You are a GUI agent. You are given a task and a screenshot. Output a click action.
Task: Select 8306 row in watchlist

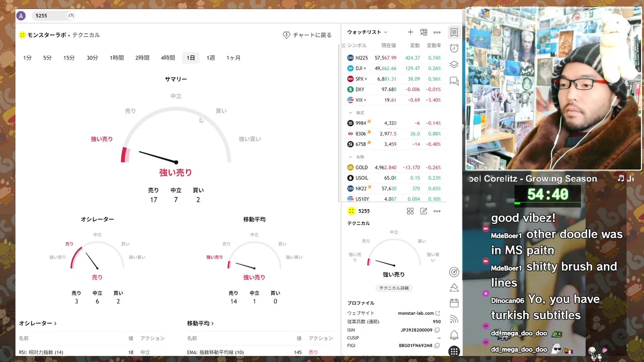[x=394, y=134]
